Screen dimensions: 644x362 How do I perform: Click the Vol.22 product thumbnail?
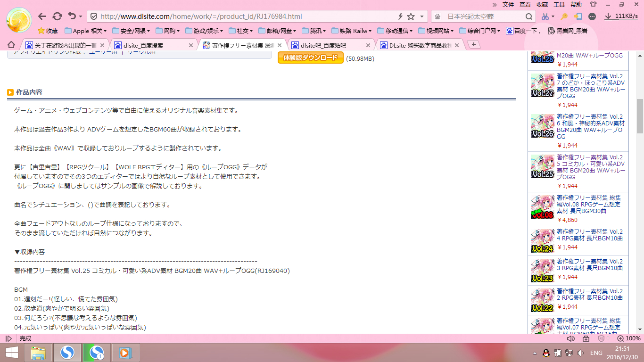[542, 300]
